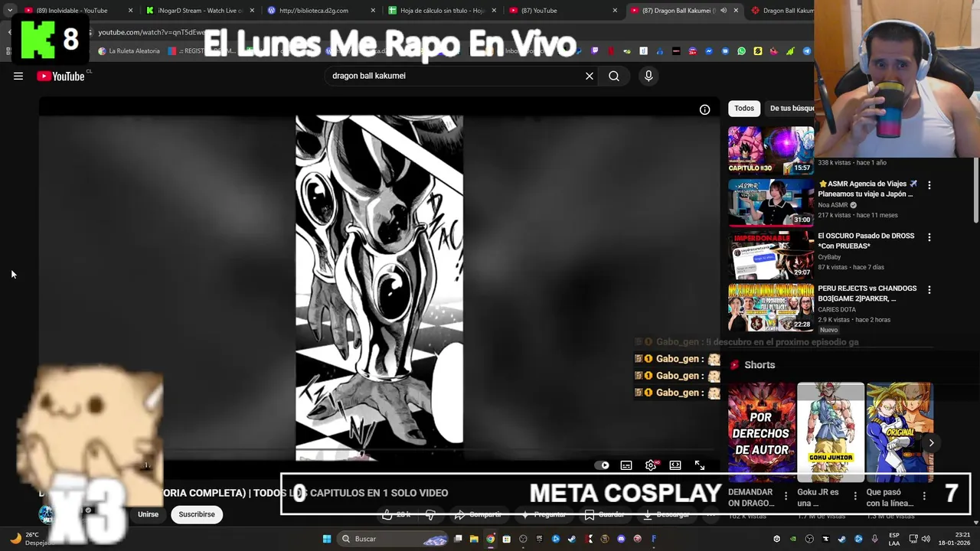This screenshot has width=980, height=551.
Task: Open the Windows Start menu
Action: tap(327, 539)
